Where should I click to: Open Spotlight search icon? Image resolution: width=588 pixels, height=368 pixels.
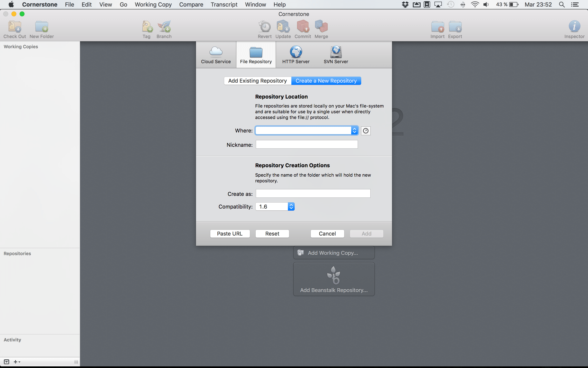562,4
